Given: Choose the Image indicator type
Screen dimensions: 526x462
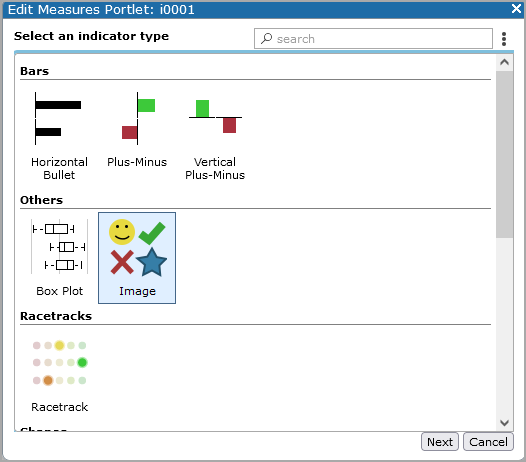Looking at the screenshot, I should [x=137, y=258].
